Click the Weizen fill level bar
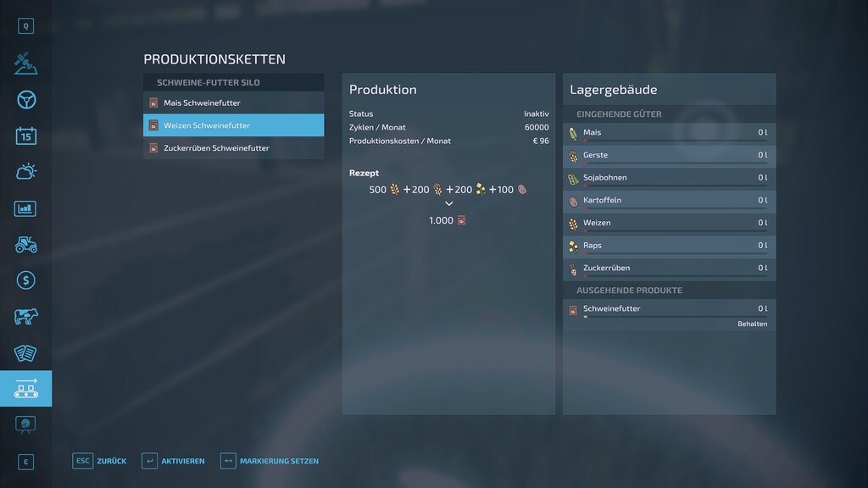This screenshot has height=488, width=868. click(x=676, y=231)
